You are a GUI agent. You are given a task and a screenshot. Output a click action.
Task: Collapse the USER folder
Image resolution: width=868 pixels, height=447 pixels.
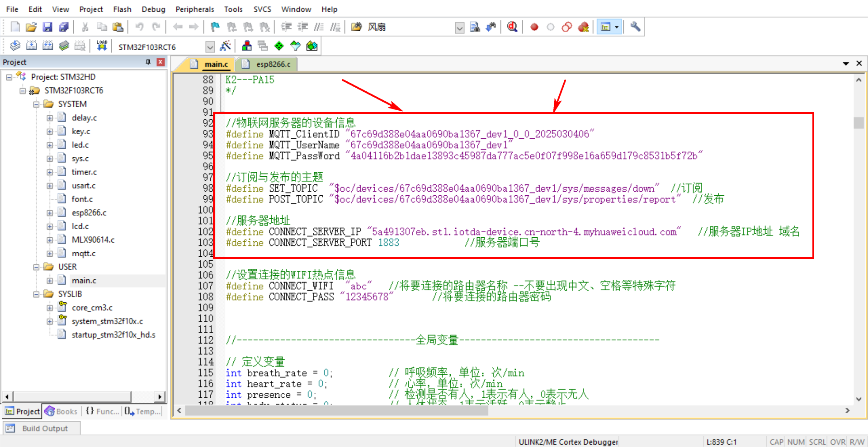click(36, 267)
